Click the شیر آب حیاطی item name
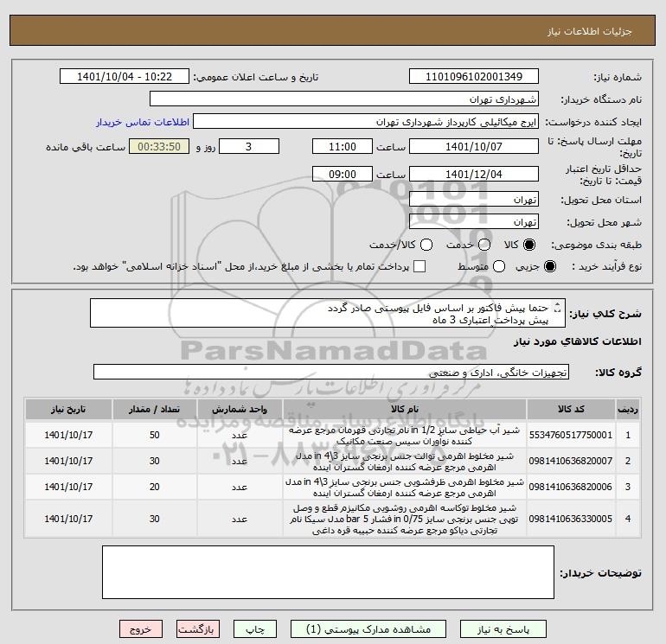The image size is (666, 644). (x=405, y=436)
